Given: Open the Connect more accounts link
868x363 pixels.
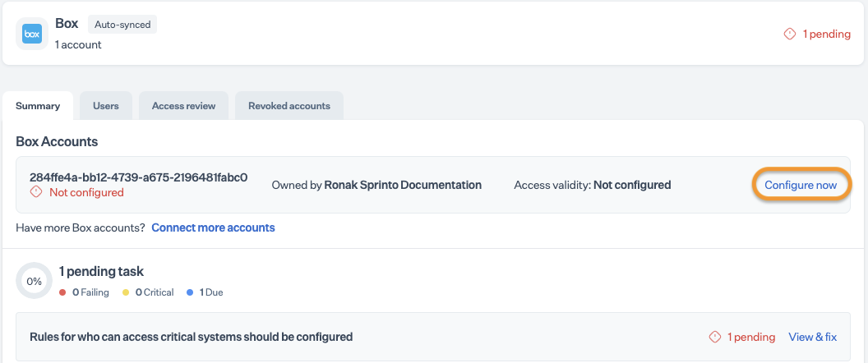Looking at the screenshot, I should pos(213,227).
